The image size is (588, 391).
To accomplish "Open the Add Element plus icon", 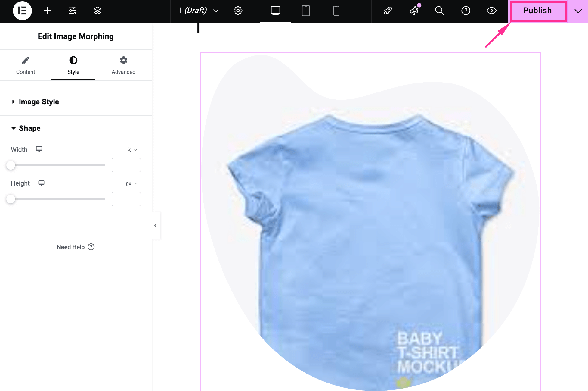I will [x=47, y=11].
